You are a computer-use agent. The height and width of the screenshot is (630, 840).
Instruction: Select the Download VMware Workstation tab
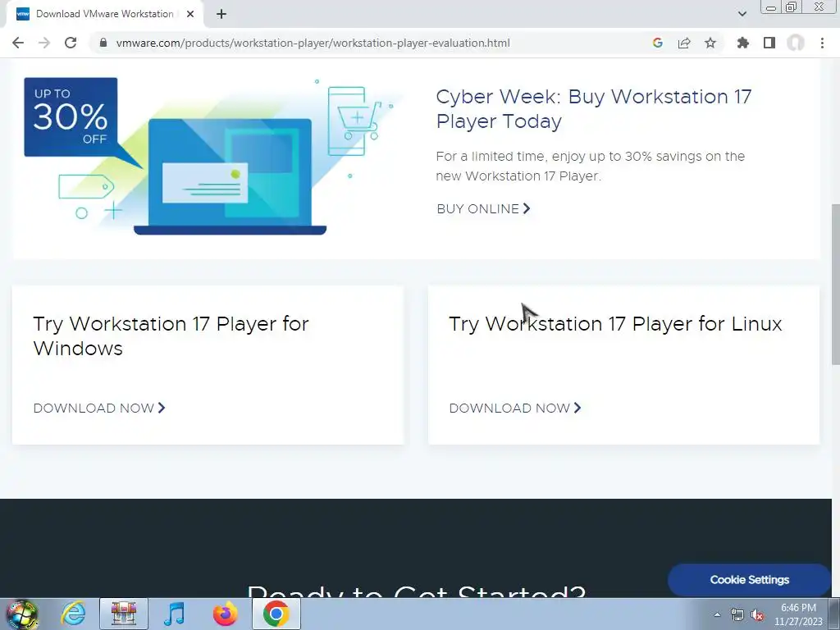pyautogui.click(x=104, y=14)
